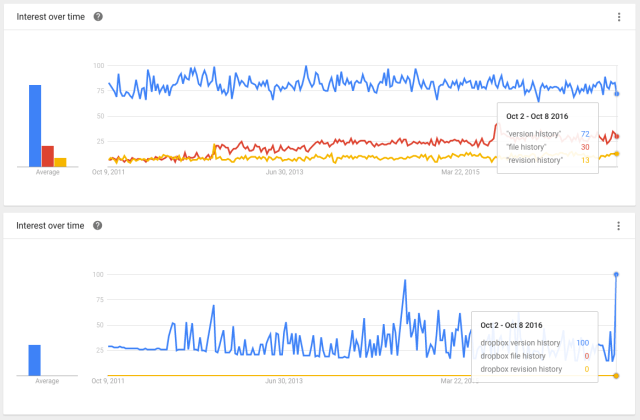Click the red end data point in the upper chart

click(x=617, y=136)
